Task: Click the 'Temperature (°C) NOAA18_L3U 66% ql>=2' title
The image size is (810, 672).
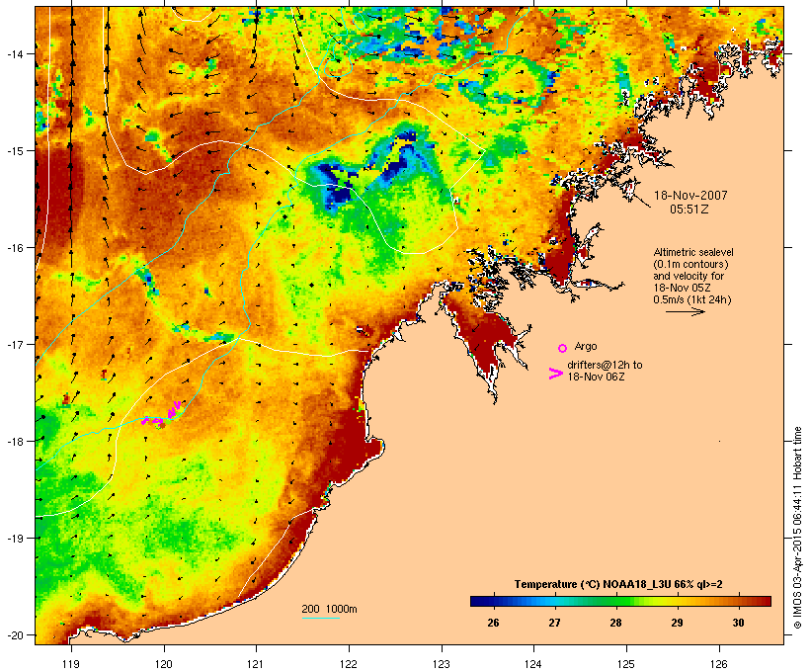Action: pyautogui.click(x=618, y=584)
